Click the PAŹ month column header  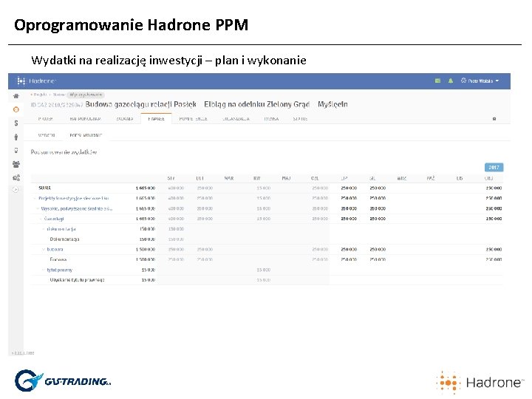(431, 178)
